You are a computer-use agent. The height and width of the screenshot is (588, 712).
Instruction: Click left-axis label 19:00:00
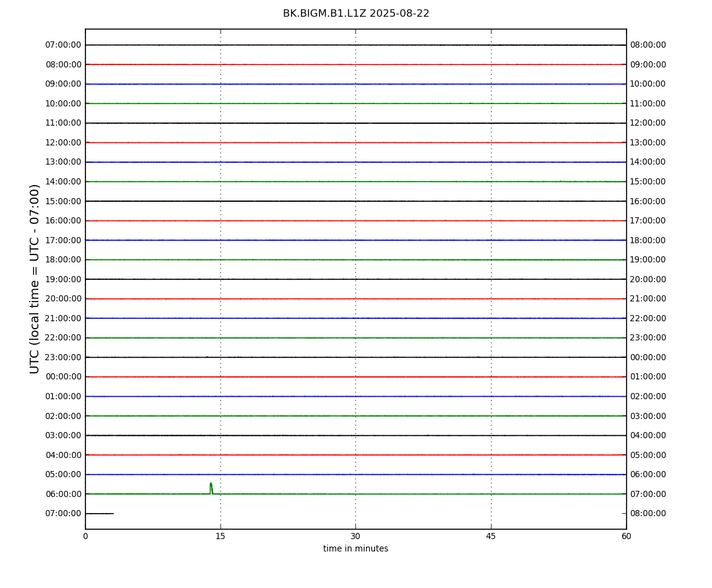click(64, 279)
